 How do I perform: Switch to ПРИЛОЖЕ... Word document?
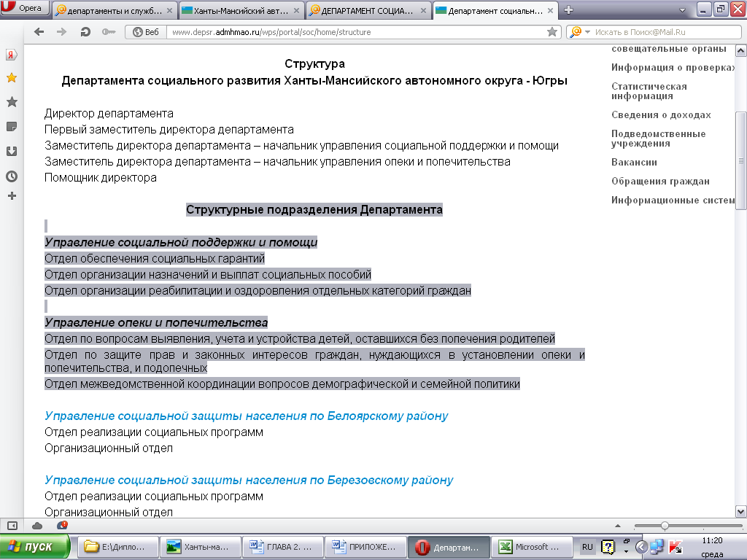click(x=365, y=547)
